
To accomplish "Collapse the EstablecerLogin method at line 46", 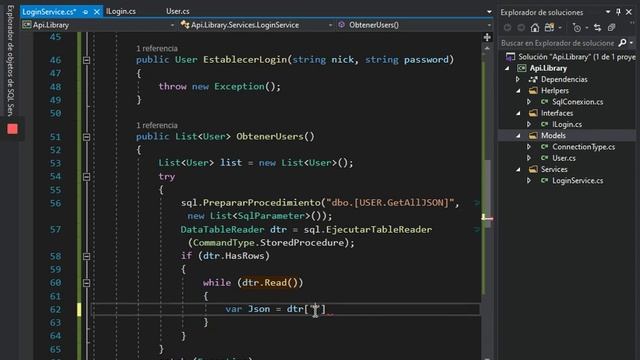I will (86, 60).
